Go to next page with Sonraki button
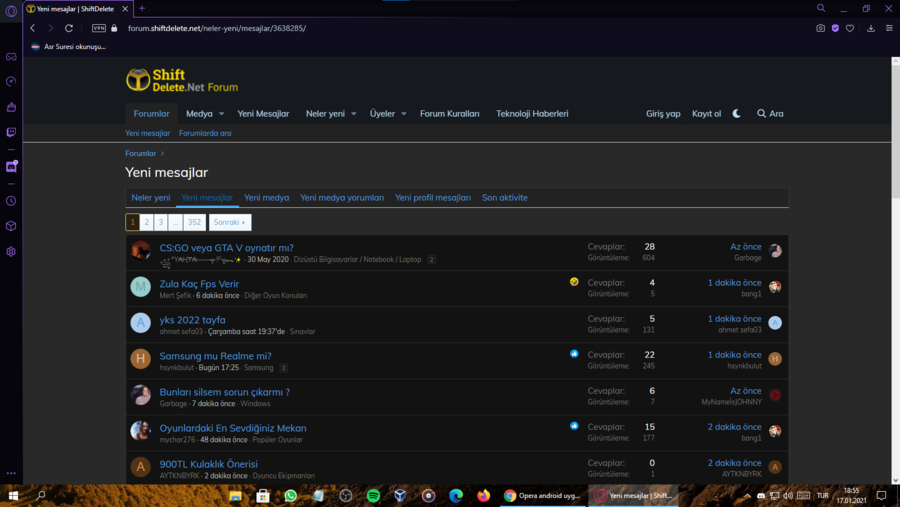This screenshot has height=507, width=900. click(230, 222)
